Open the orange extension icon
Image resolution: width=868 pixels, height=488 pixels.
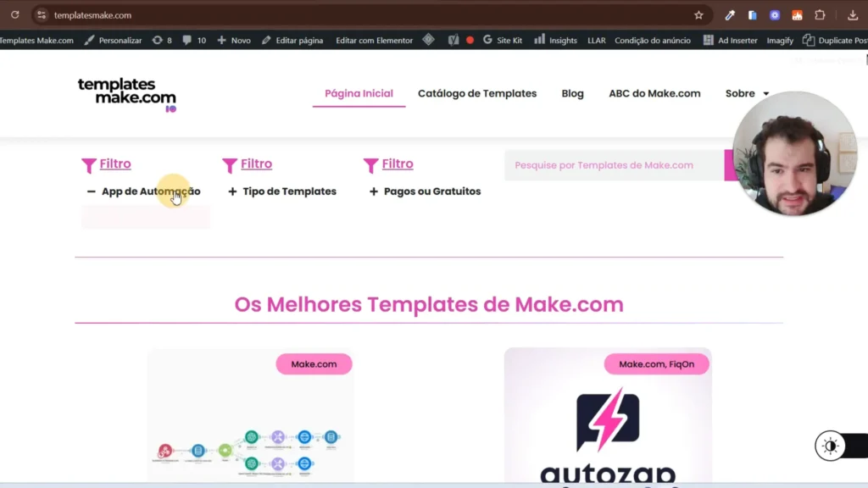[797, 15]
